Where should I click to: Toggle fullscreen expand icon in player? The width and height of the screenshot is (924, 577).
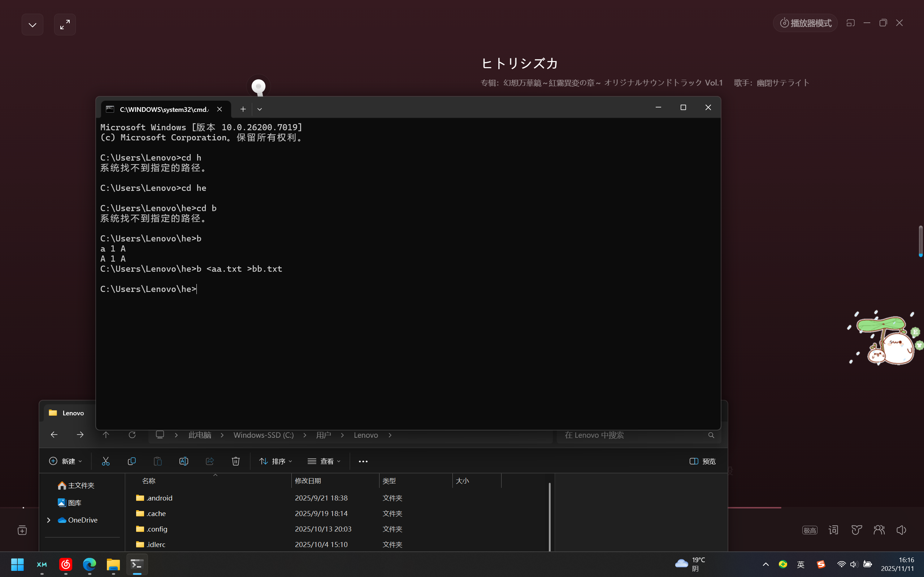coord(65,25)
